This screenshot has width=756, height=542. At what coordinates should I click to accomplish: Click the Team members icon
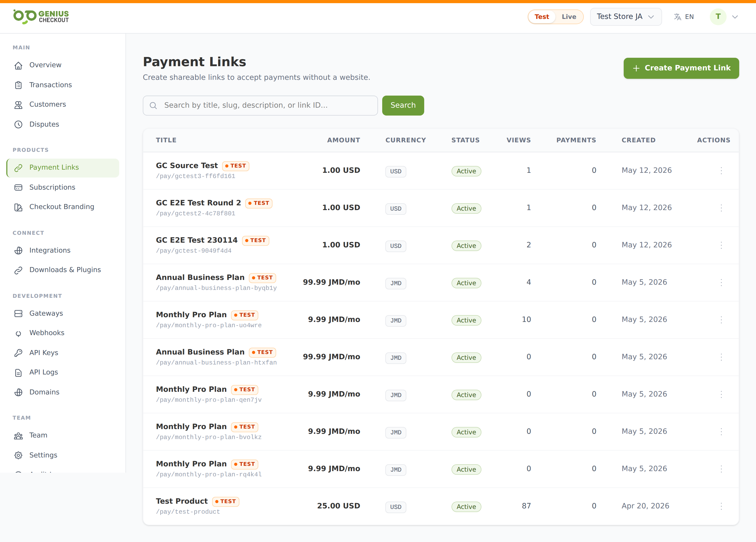18,436
